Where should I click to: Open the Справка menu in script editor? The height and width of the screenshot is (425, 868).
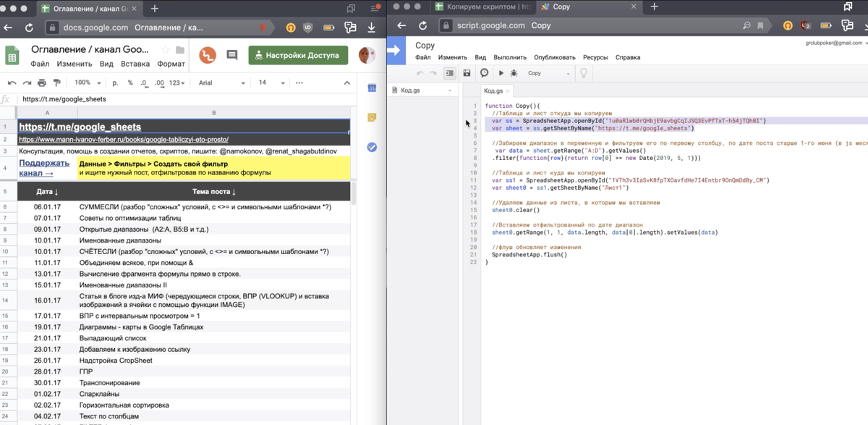[628, 57]
